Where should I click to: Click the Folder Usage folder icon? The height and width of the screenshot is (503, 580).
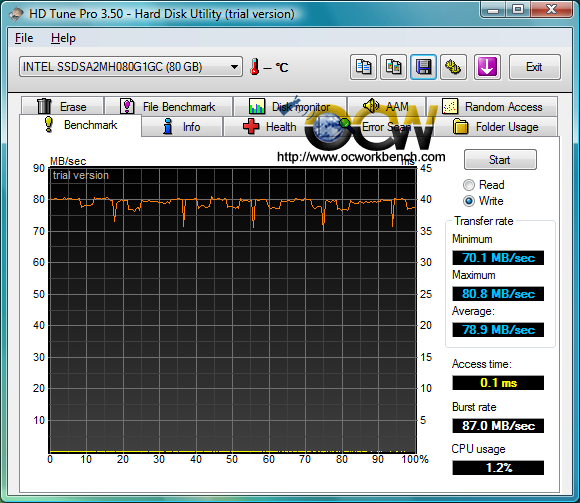coord(461,126)
